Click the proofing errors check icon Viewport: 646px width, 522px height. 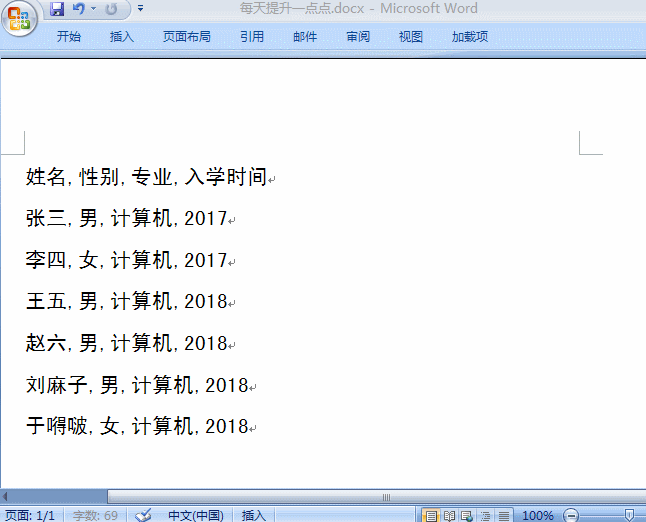click(143, 515)
